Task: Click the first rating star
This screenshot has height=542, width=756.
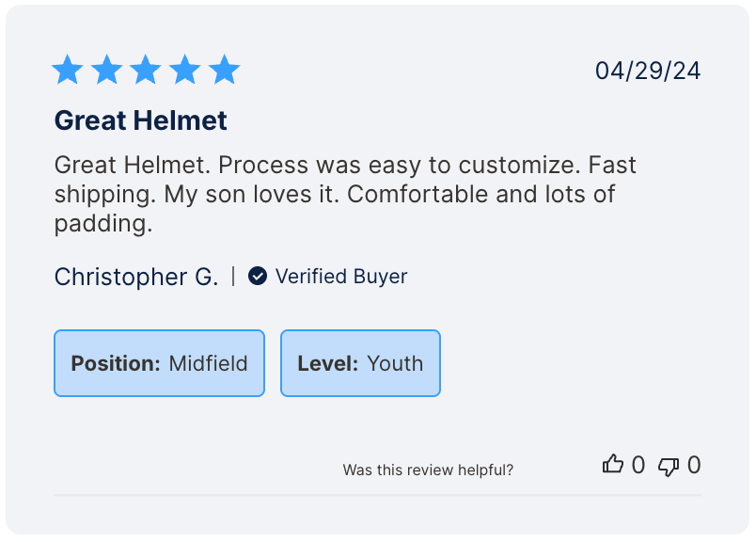Action: 68,70
